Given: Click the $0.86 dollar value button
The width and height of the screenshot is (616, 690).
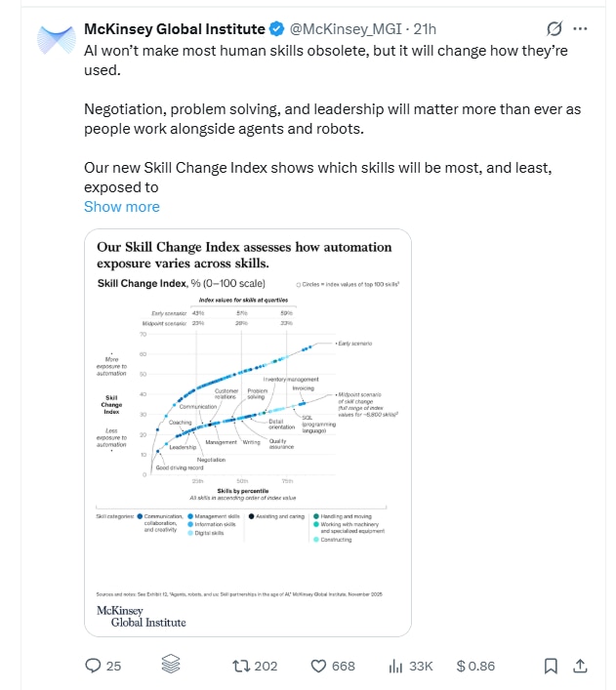Looking at the screenshot, I should [x=475, y=666].
